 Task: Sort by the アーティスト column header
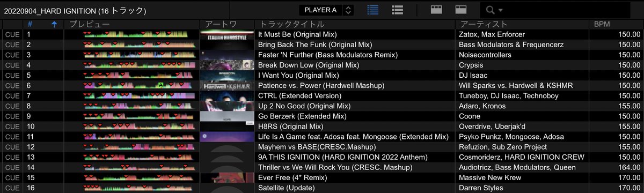(483, 24)
